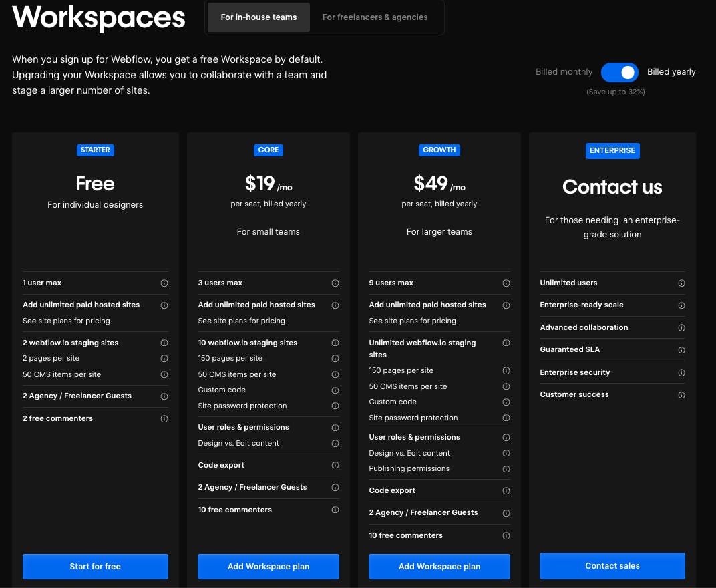
Task: Switch to "For freelancers & agencies" tab
Action: pyautogui.click(x=375, y=17)
